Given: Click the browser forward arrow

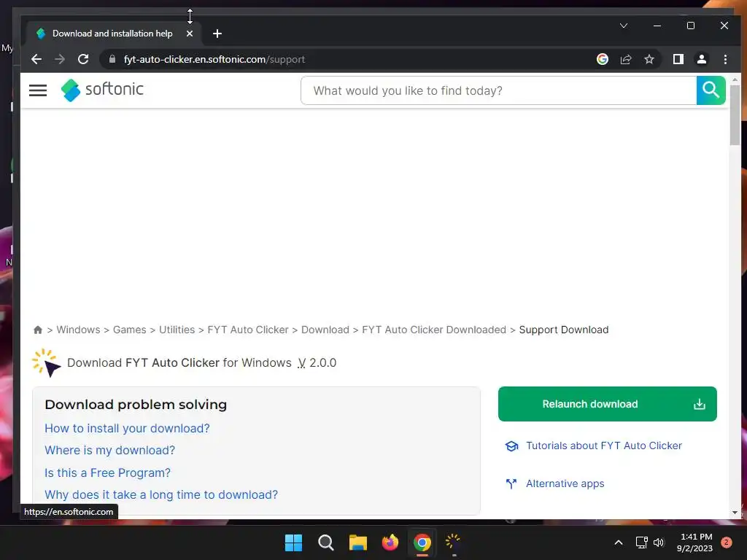Looking at the screenshot, I should point(60,59).
